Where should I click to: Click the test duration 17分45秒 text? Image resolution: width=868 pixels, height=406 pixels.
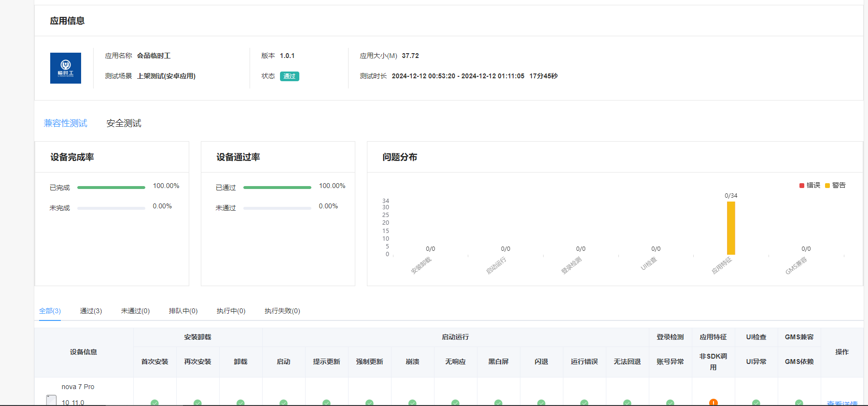coord(543,76)
